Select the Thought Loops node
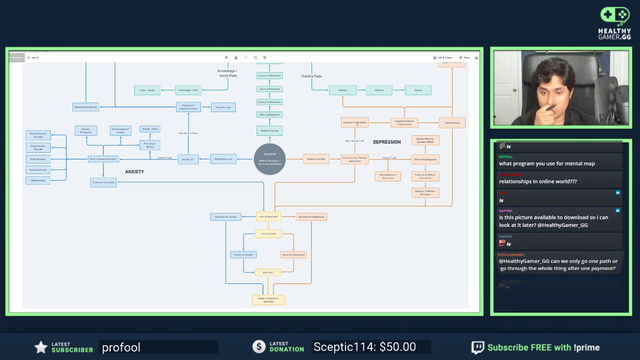This screenshot has width=640, height=360. tap(223, 107)
